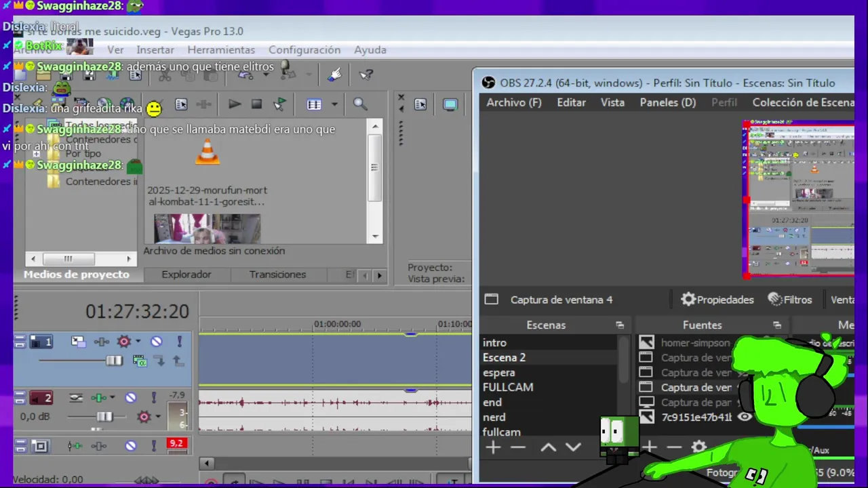The height and width of the screenshot is (488, 868).
Task: Expand the Por tipo tree node
Action: tap(36, 154)
